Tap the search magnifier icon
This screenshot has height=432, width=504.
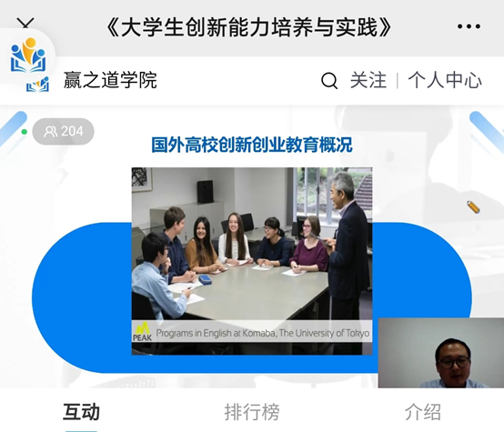[x=329, y=81]
